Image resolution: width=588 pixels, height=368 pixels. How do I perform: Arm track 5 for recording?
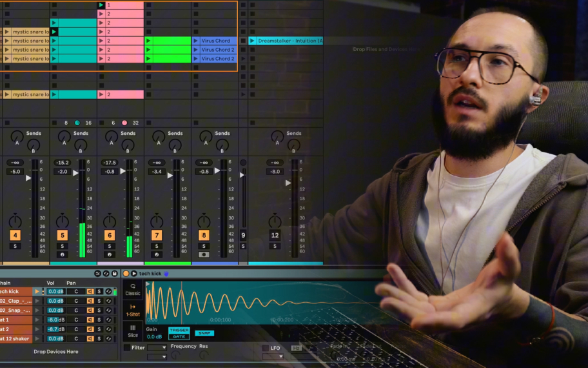[63, 254]
